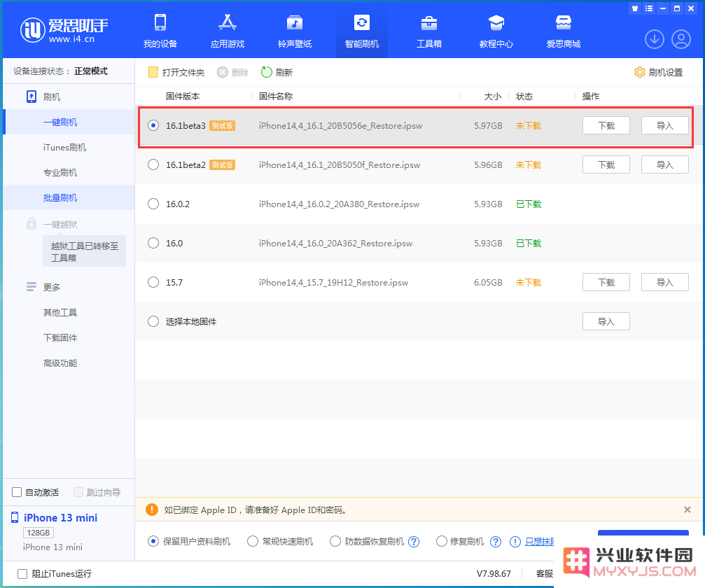Click filename iPhone14,4_16.0.2_20A380_Restore.ipsw
The height and width of the screenshot is (588, 705).
[x=339, y=204]
